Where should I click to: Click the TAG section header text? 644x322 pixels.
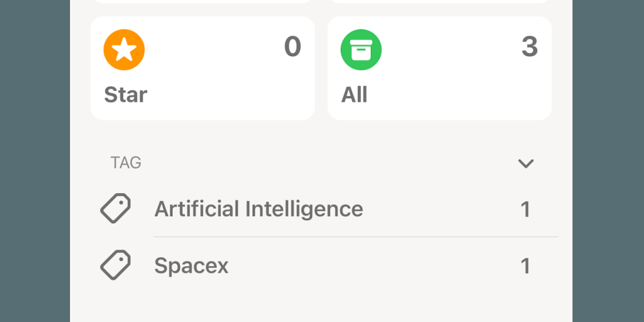pyautogui.click(x=126, y=163)
